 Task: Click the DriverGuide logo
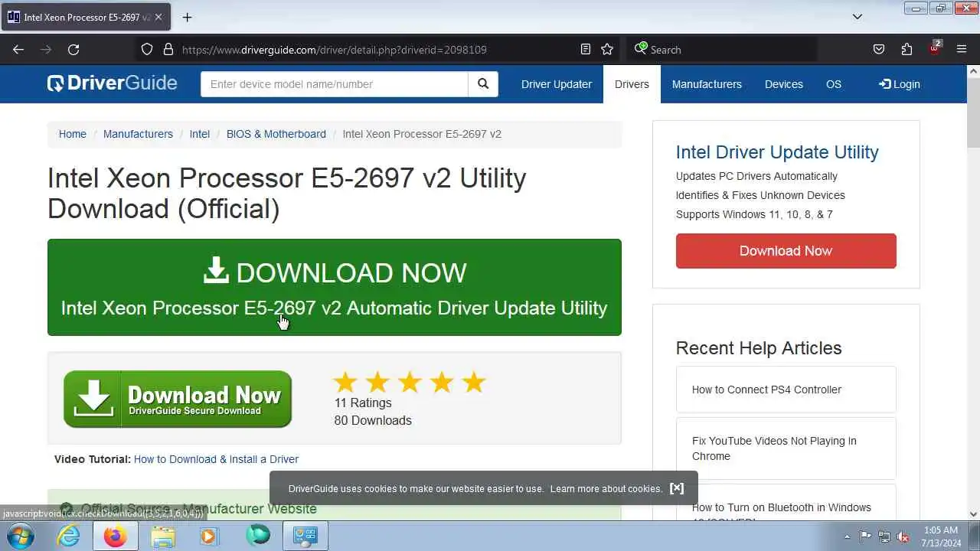[x=112, y=83]
